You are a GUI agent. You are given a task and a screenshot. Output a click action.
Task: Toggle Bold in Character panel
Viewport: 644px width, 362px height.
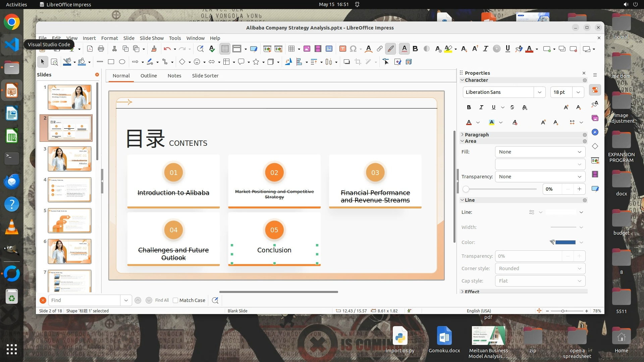pos(469,107)
